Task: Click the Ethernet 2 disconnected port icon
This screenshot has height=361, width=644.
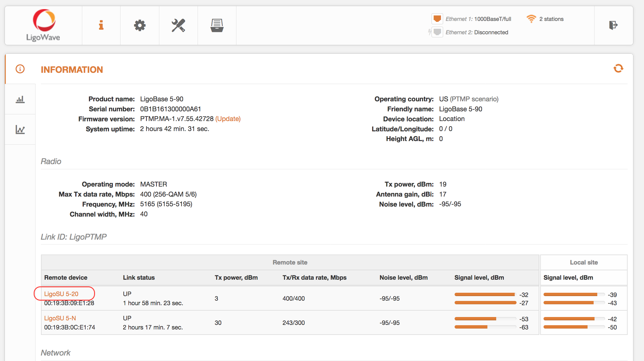Action: click(437, 32)
